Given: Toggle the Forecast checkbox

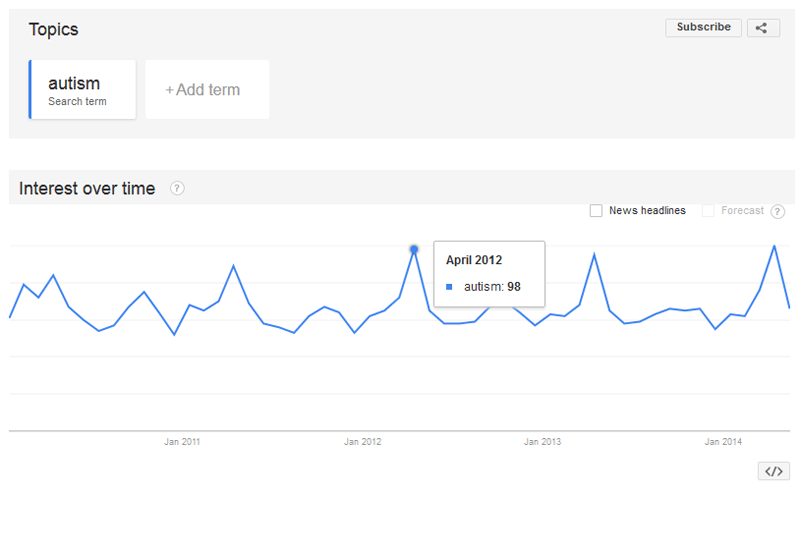Looking at the screenshot, I should (708, 211).
